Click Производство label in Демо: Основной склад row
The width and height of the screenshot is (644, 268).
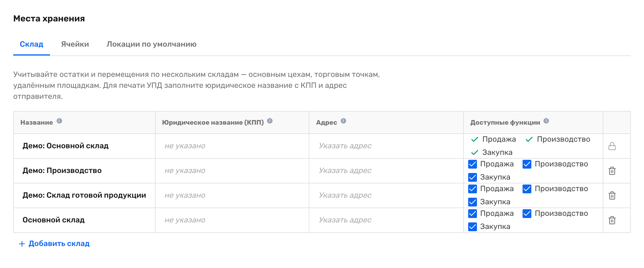pos(563,139)
